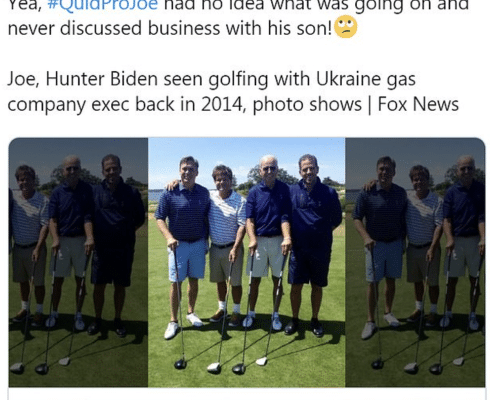Image resolution: width=495 pixels, height=400 pixels.
Task: Click the all-navy outfit in center photo
Action: [312, 233]
